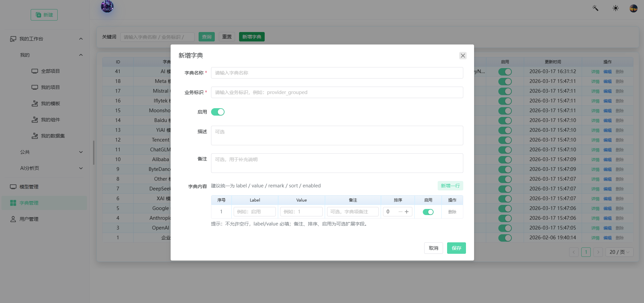644x303 pixels.
Task: Click the 字典管理 grid icon
Action: 13,203
